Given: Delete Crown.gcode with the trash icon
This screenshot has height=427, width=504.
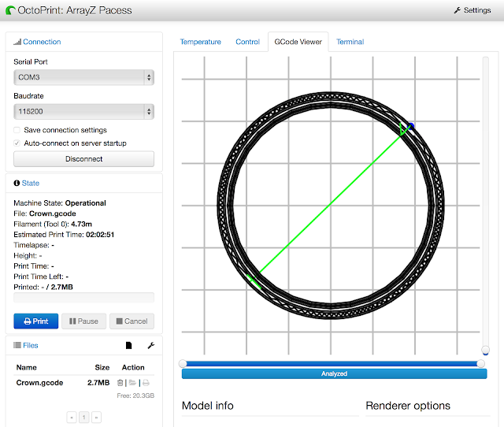Looking at the screenshot, I should pos(120,383).
